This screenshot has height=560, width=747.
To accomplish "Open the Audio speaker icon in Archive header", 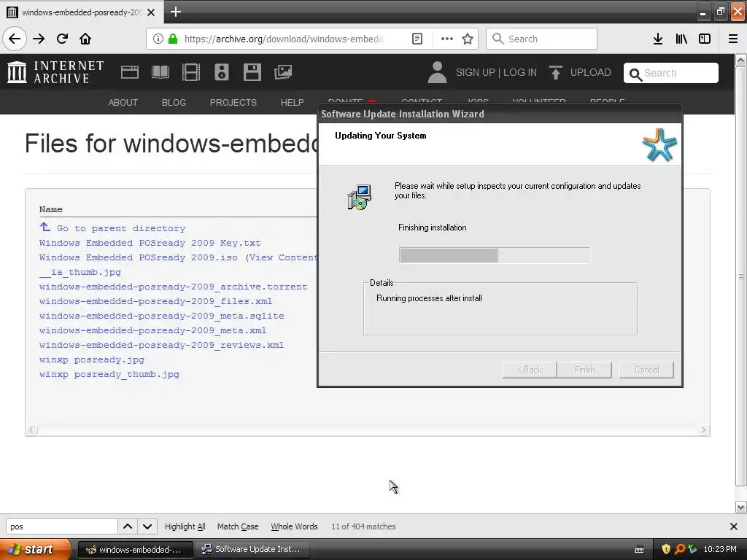I will (x=222, y=72).
